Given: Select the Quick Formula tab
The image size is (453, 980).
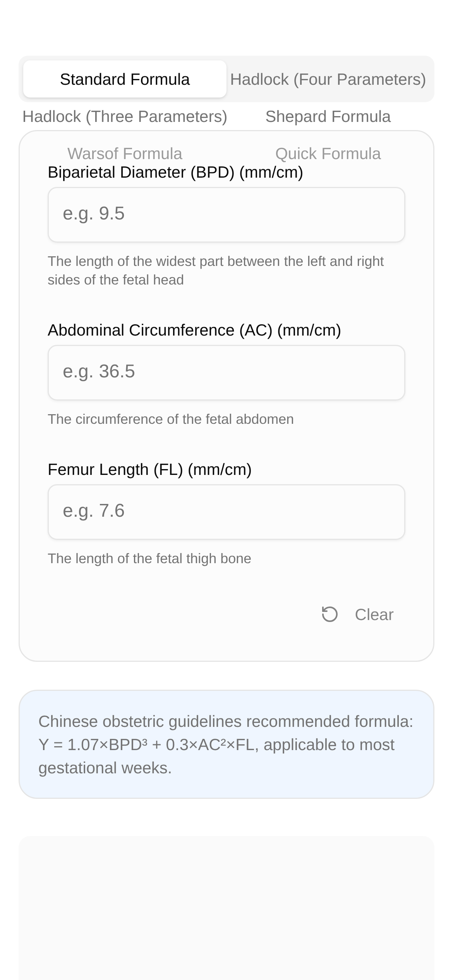Looking at the screenshot, I should [x=328, y=154].
